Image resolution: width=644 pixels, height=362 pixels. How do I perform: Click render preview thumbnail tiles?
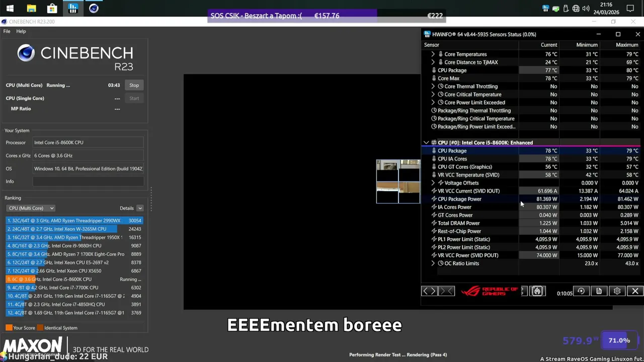(398, 182)
